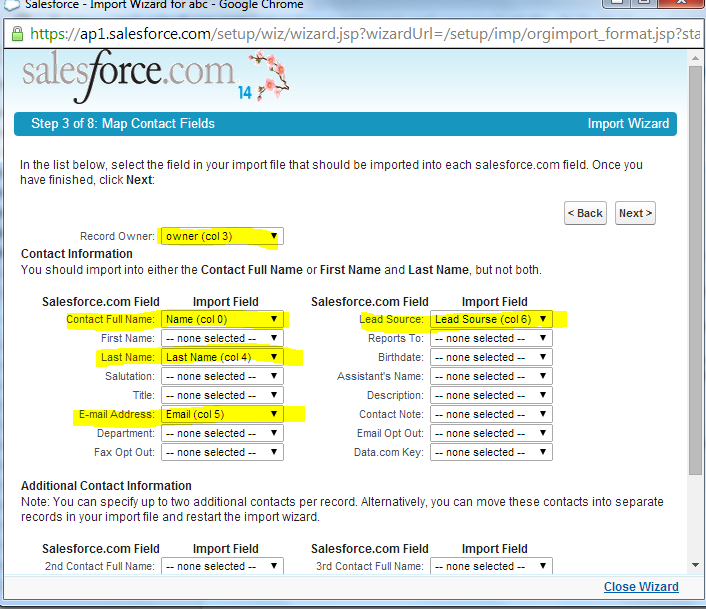Click the Back button
The height and width of the screenshot is (609, 706).
(585, 213)
